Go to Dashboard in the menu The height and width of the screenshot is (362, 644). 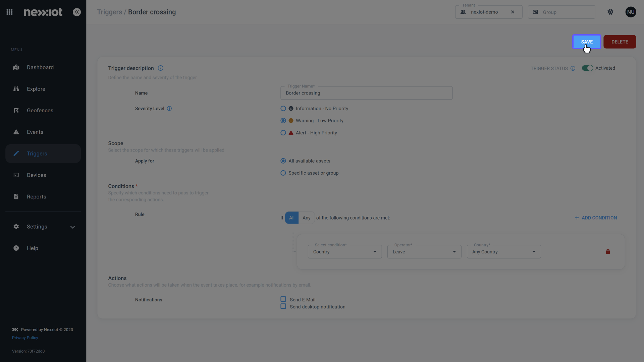pos(43,67)
